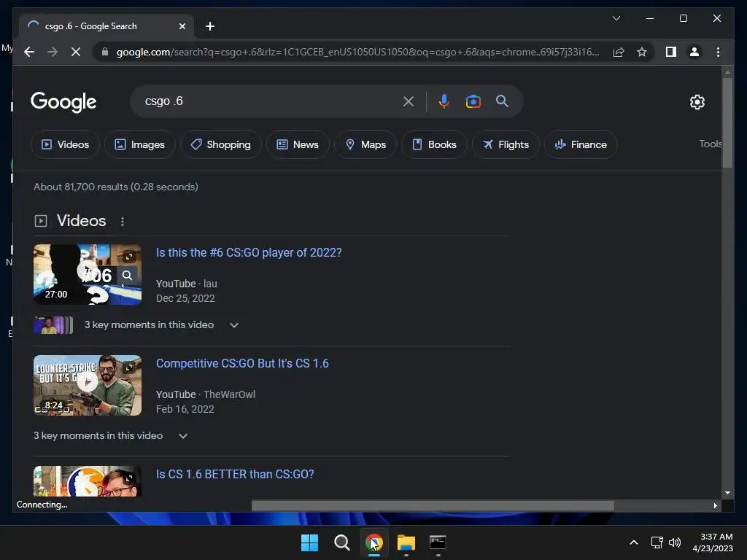The height and width of the screenshot is (560, 747).
Task: Play the TheWarOwl video thumbnail
Action: [x=88, y=385]
